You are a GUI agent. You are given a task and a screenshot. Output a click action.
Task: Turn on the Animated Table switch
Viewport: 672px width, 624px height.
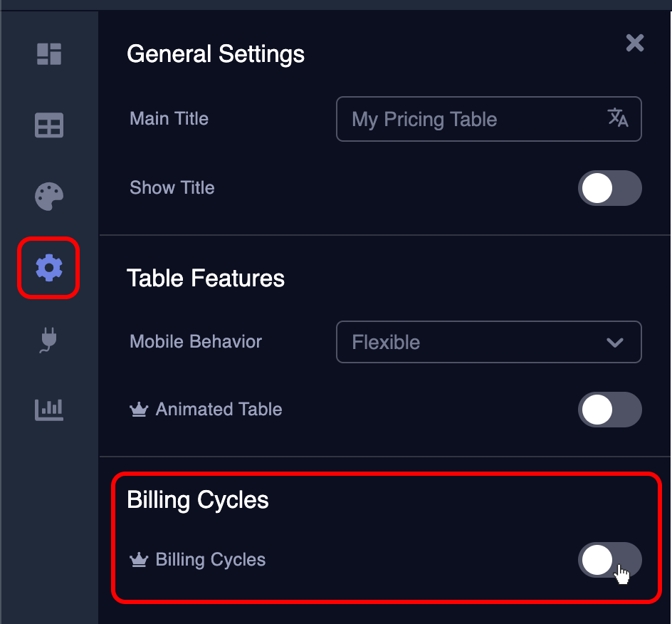pos(609,410)
